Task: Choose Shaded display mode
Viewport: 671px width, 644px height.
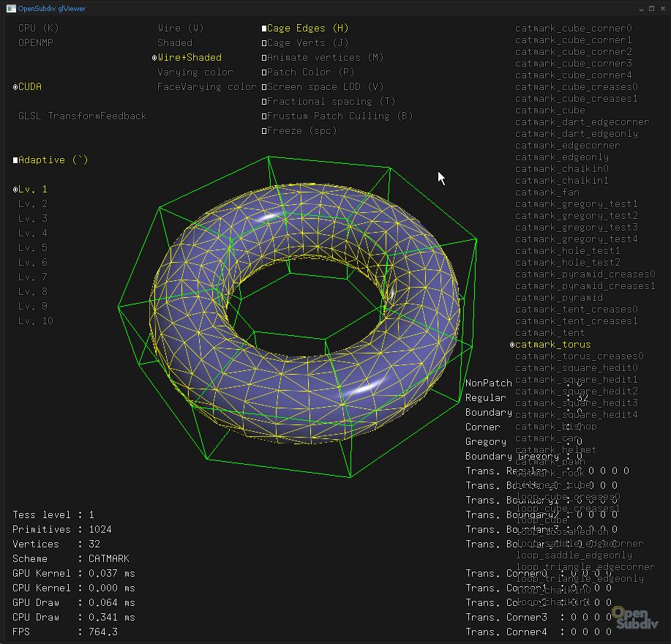Action: 175,42
